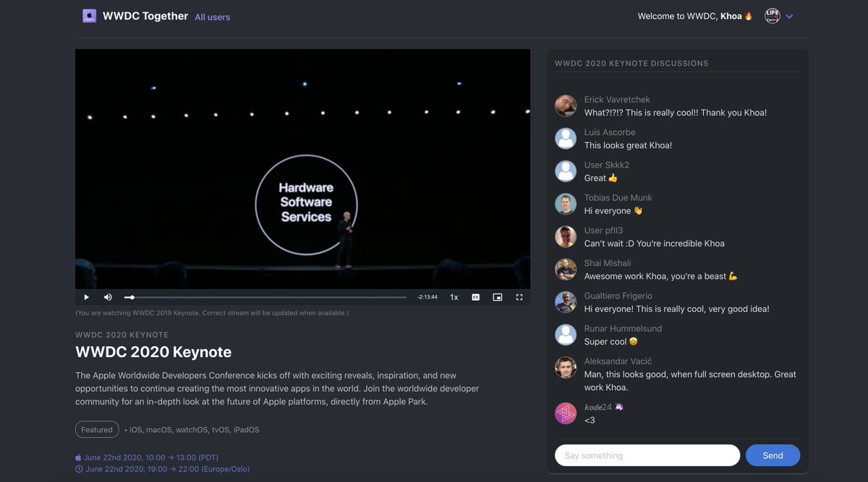Click the WWDC Together app logo icon
868x482 pixels.
point(90,16)
